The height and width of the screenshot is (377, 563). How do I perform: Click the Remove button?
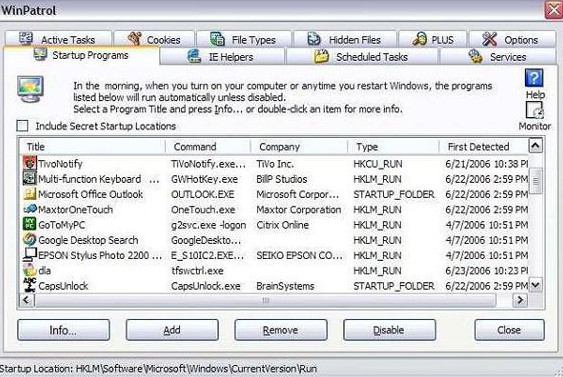[281, 330]
